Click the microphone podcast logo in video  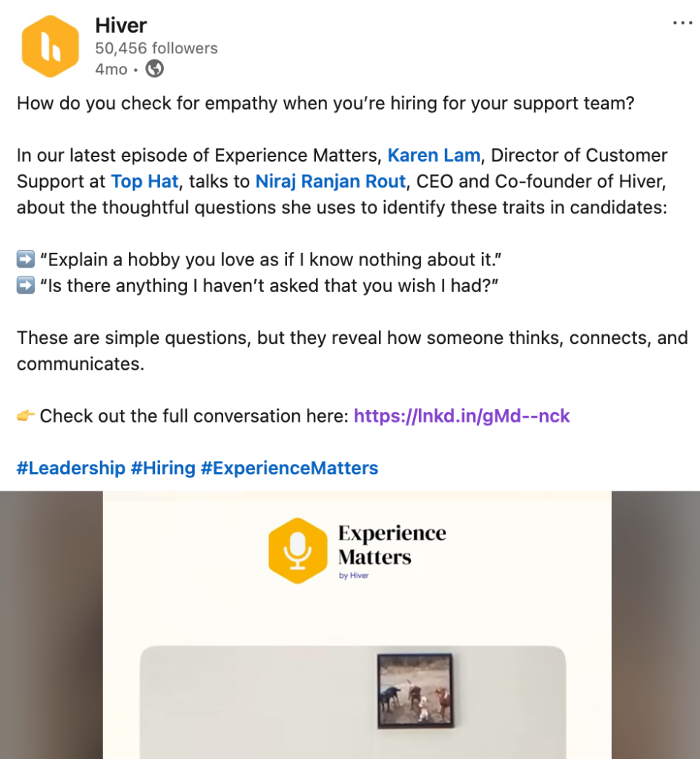click(297, 551)
